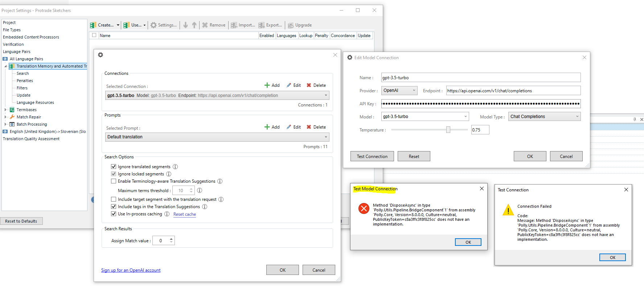Show info for Ignore translated segments
The width and height of the screenshot is (644, 288).
click(x=175, y=167)
